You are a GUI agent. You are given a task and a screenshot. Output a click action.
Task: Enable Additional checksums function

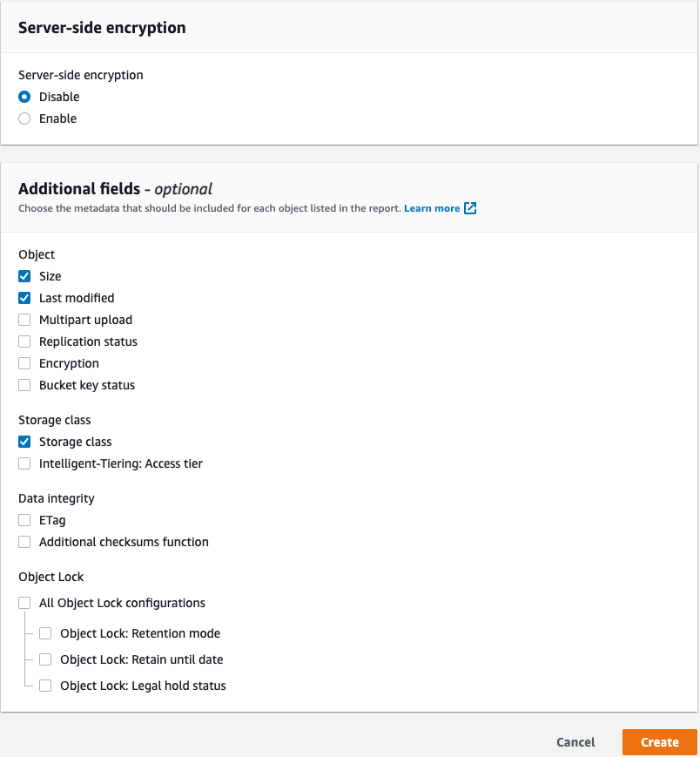click(24, 542)
